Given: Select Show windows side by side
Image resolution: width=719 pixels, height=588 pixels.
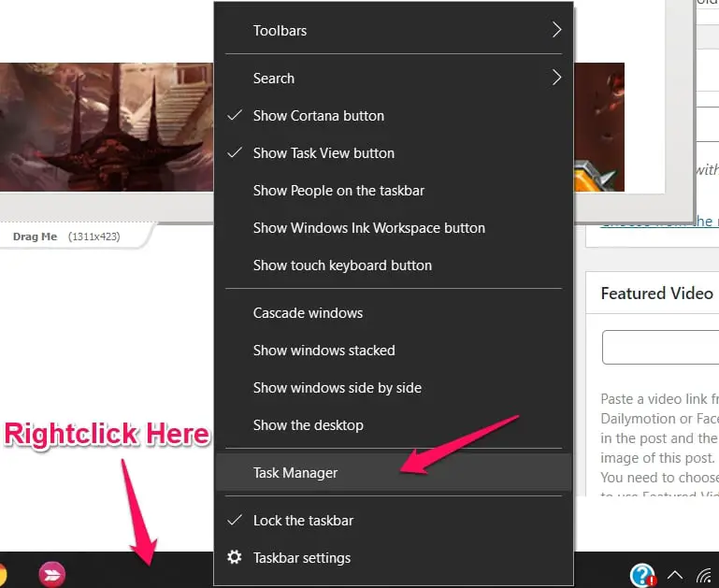Looking at the screenshot, I should (x=394, y=388).
